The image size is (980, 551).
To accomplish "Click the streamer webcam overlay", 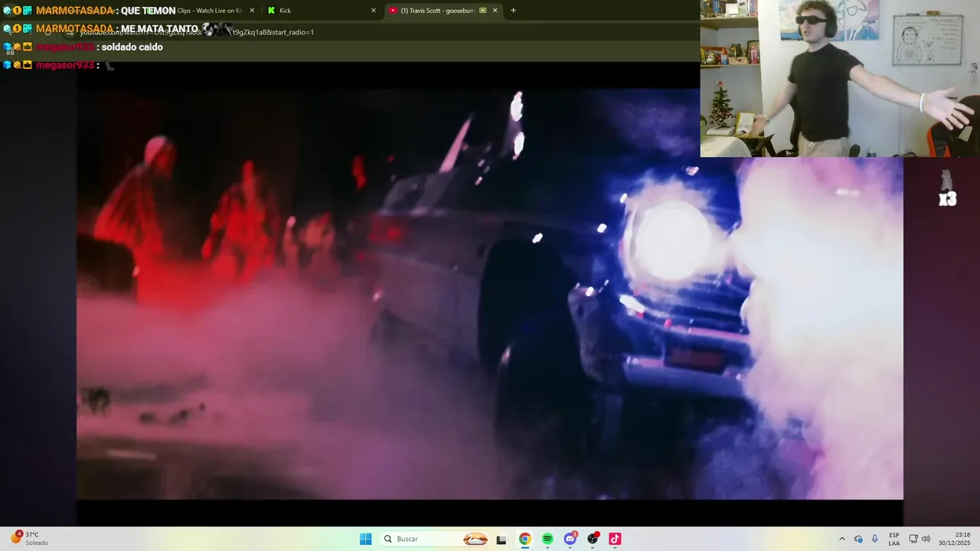I will pos(840,78).
